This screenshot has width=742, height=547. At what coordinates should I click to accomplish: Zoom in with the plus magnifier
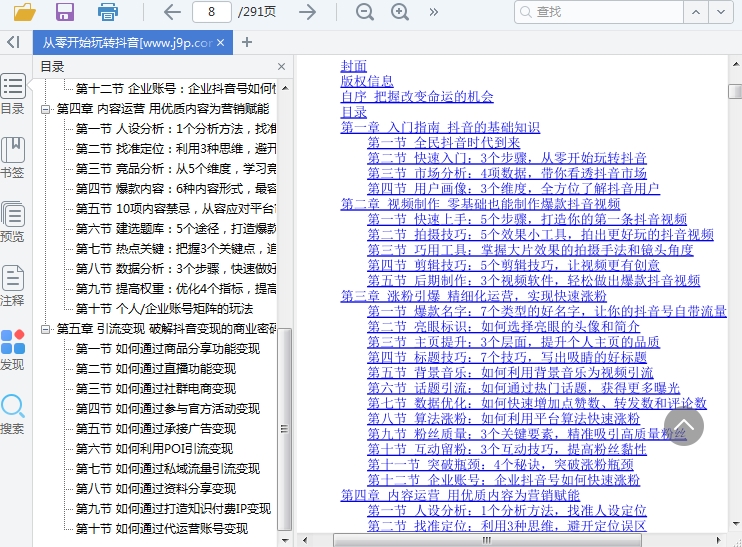(x=400, y=12)
